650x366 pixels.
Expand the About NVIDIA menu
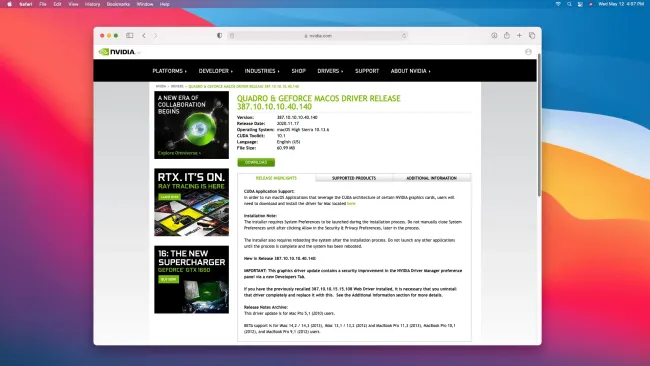(410, 71)
